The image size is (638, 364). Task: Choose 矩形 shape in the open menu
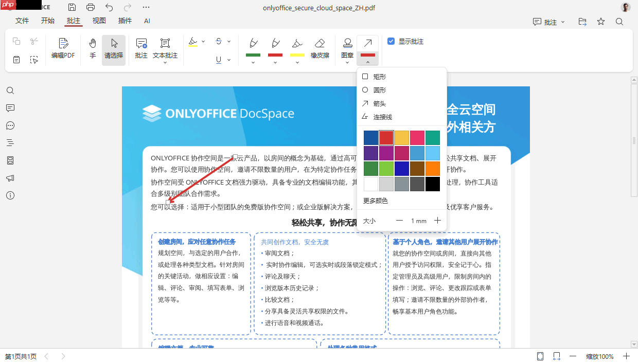[x=381, y=76]
